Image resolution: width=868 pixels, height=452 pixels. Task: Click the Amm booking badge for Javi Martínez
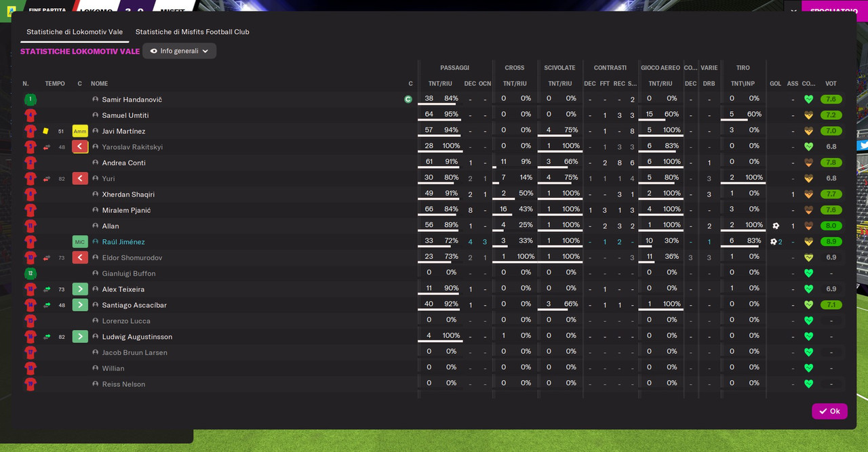pos(80,131)
